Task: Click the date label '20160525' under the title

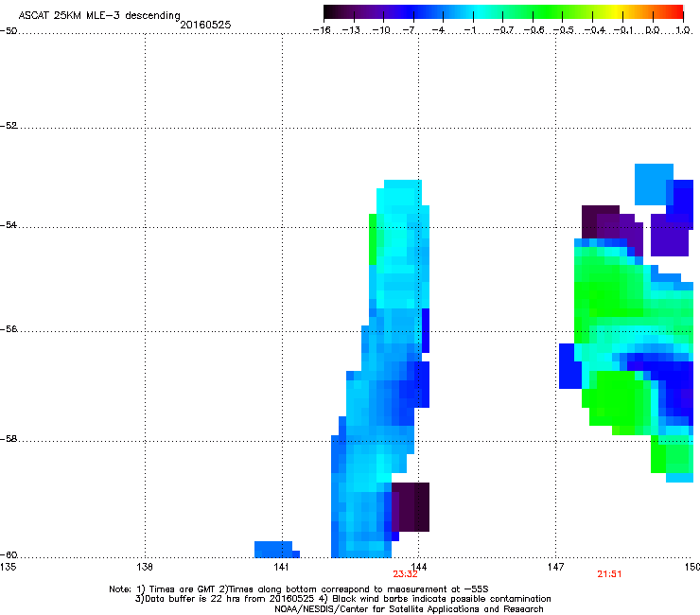Action: click(x=205, y=25)
